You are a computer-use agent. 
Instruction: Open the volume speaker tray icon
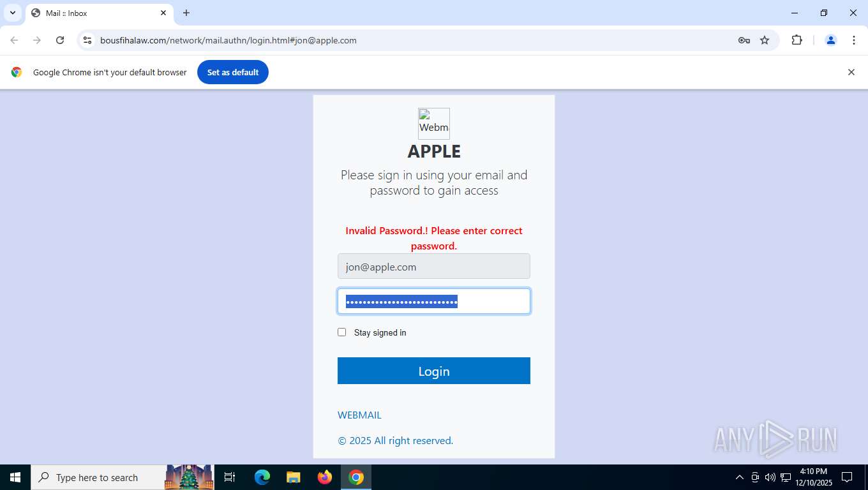(x=770, y=477)
